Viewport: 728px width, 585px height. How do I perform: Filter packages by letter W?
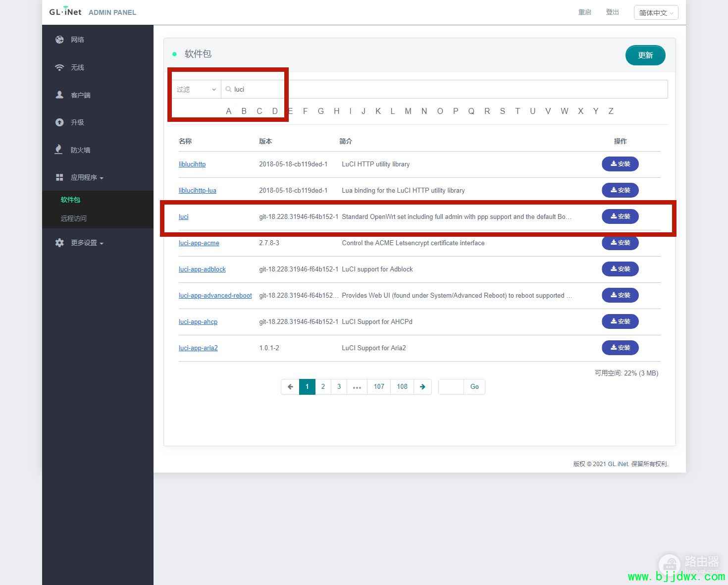[564, 111]
